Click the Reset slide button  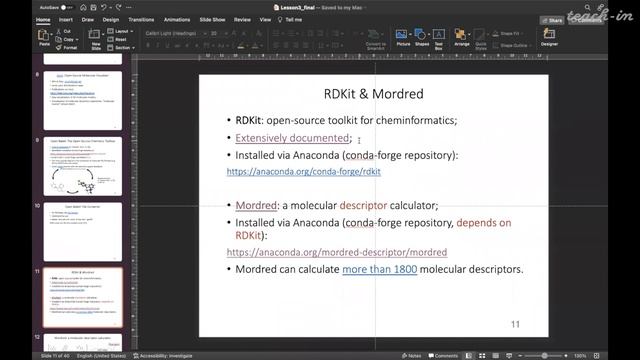[117, 40]
